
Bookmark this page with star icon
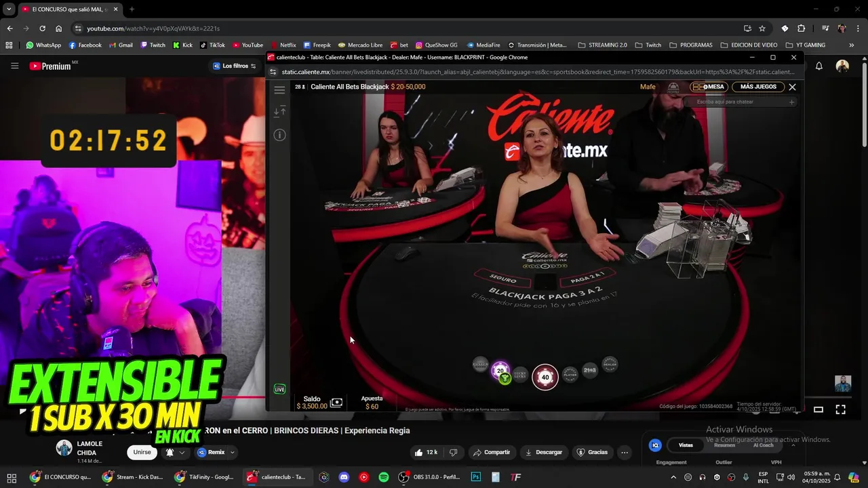762,28
